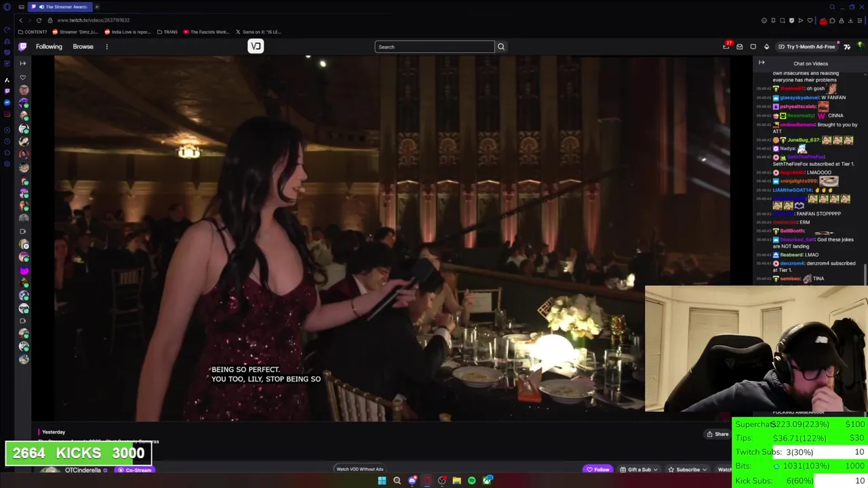Open the three-dot more menu beside Browse

coord(106,47)
